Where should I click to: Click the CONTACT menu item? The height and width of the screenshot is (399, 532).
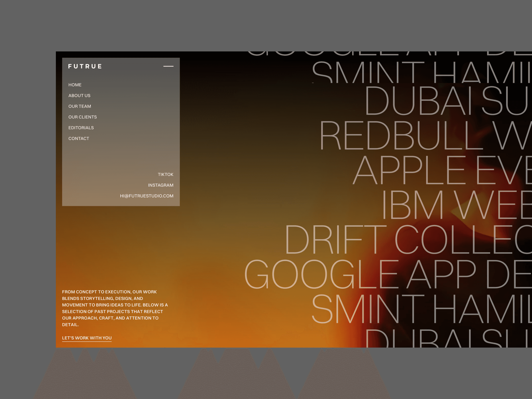coord(79,139)
